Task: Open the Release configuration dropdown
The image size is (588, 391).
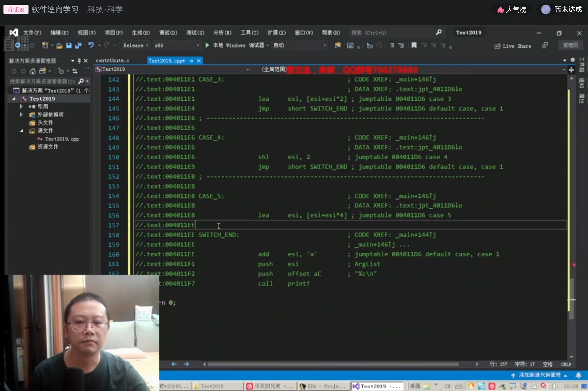Action: tap(136, 45)
